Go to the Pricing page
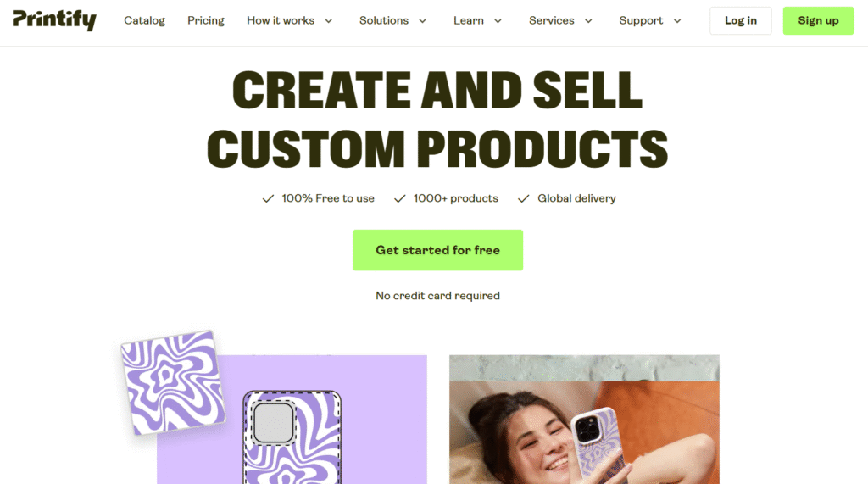This screenshot has height=484, width=868. pos(205,20)
